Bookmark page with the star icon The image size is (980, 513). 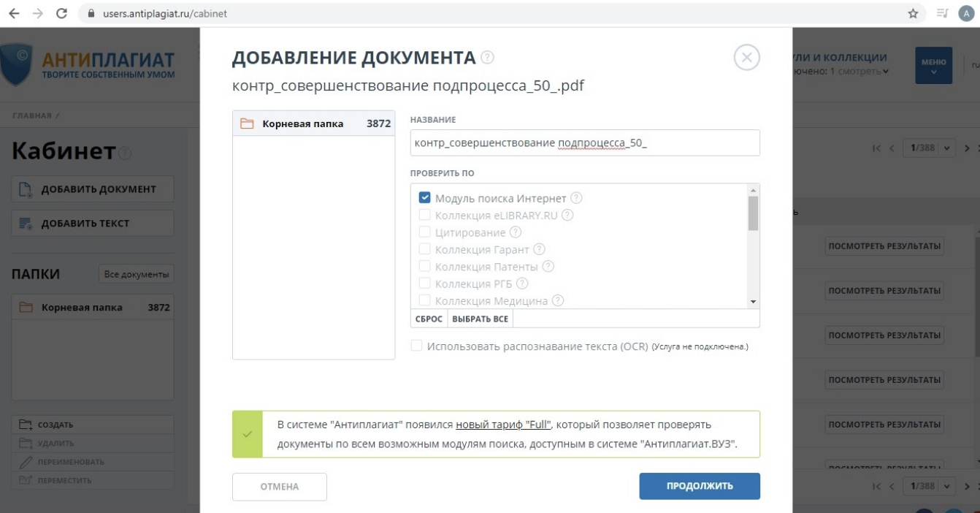(x=913, y=14)
